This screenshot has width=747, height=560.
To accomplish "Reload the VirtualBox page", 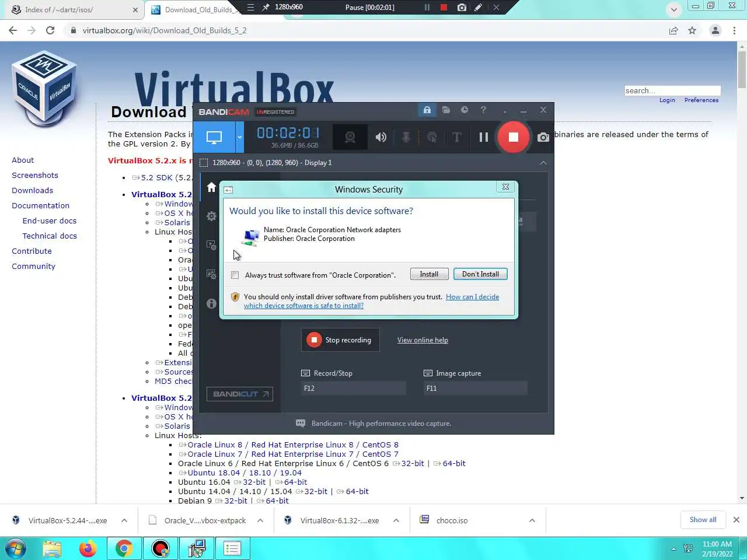I will (50, 30).
